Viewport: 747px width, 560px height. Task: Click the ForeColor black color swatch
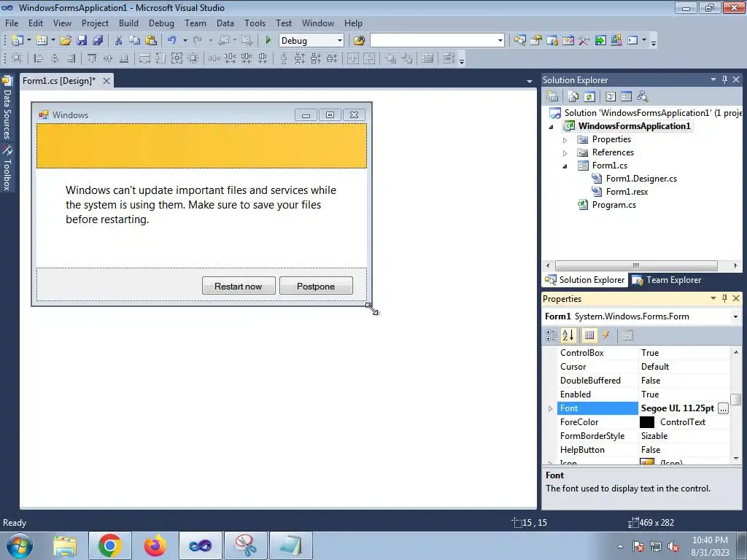click(647, 422)
